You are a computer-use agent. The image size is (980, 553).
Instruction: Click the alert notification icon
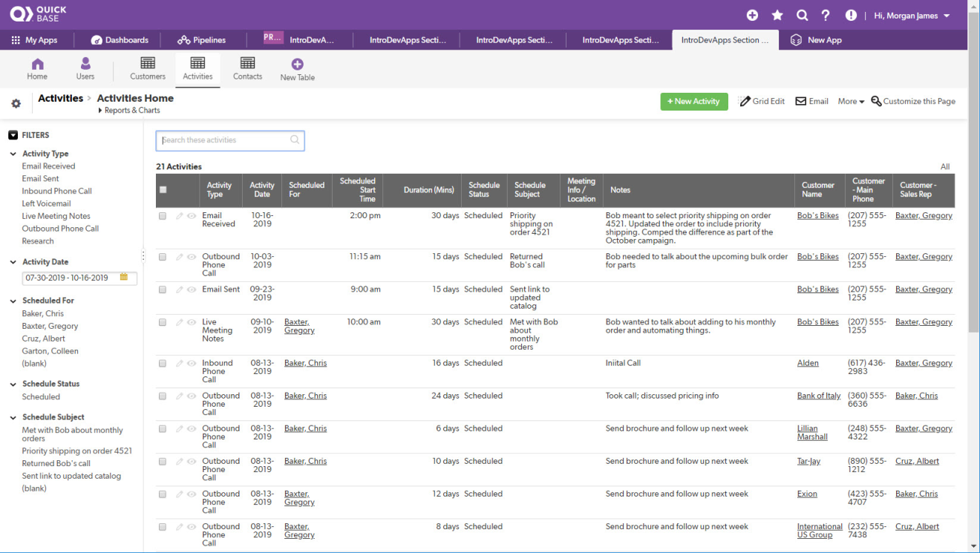[x=851, y=16]
